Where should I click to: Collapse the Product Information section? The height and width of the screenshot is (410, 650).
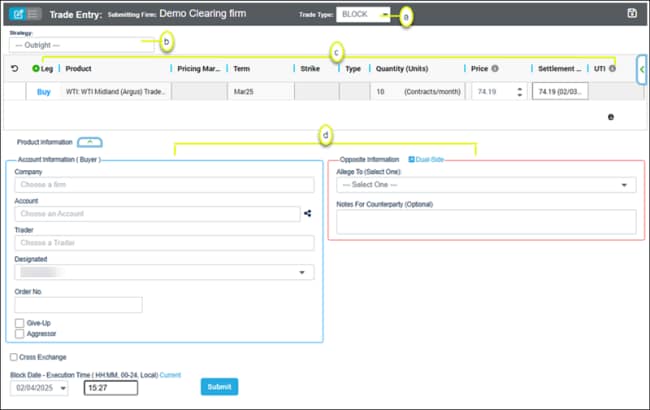[90, 142]
